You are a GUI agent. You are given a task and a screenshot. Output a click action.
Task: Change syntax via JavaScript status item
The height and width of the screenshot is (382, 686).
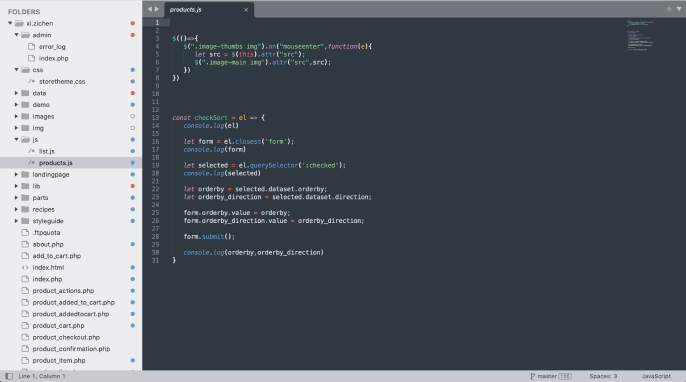tap(656, 376)
